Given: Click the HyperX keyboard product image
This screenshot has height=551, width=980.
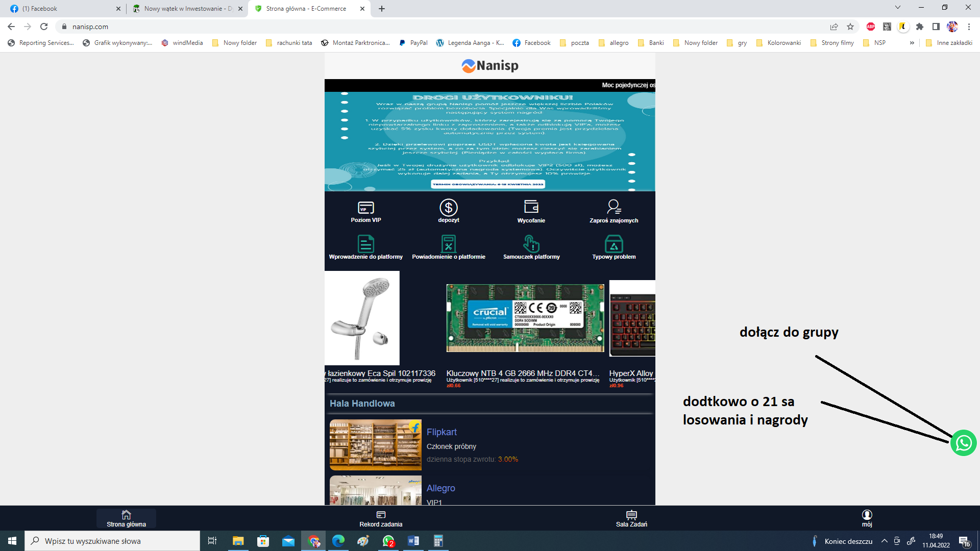Looking at the screenshot, I should (x=632, y=318).
